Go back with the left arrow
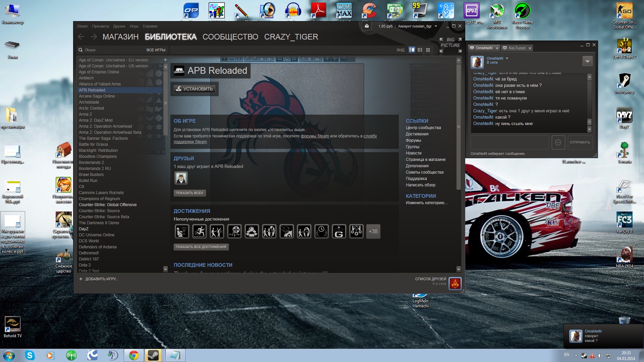This screenshot has height=362, width=644. point(81,37)
